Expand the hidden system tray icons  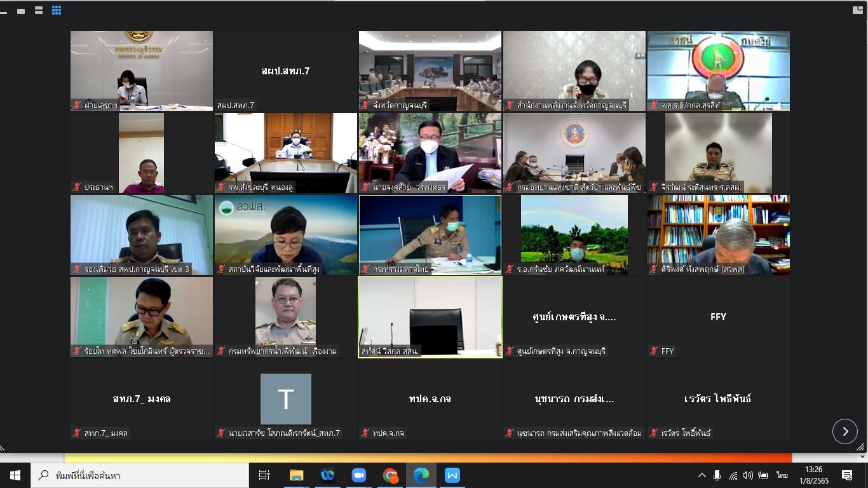(702, 475)
